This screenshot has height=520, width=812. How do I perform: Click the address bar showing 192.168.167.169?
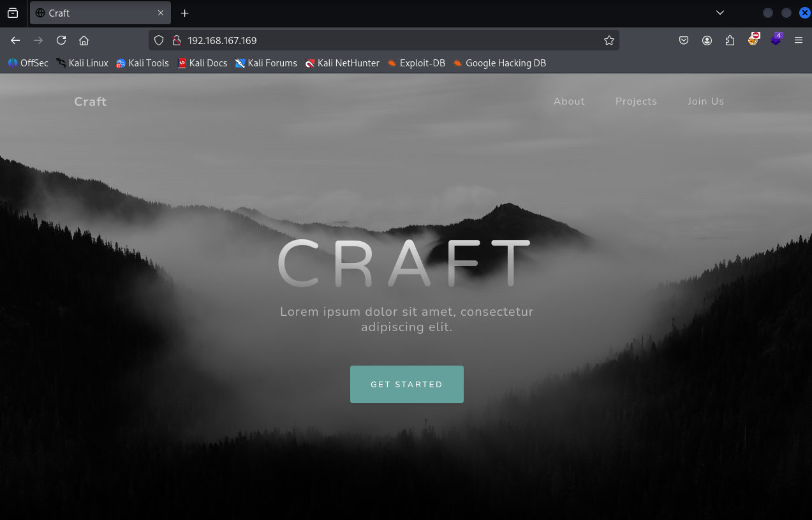383,40
